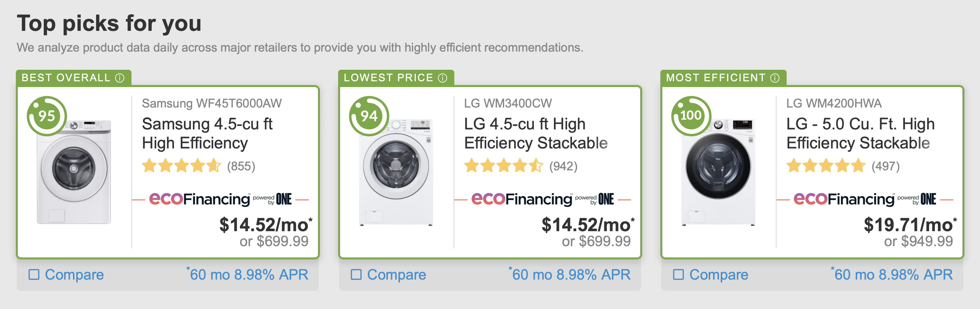Click info icon beside Most Efficient label
Screen dimensions: 980x309
tap(775, 78)
